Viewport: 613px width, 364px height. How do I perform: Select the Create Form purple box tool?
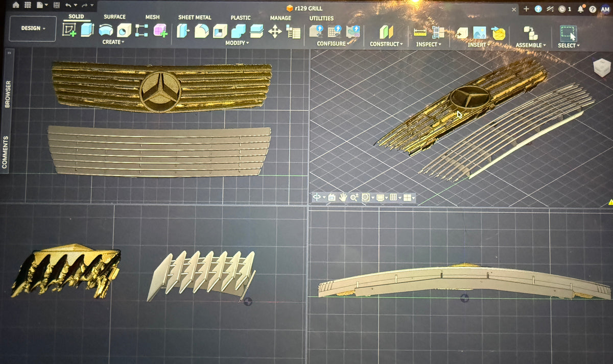(x=160, y=31)
